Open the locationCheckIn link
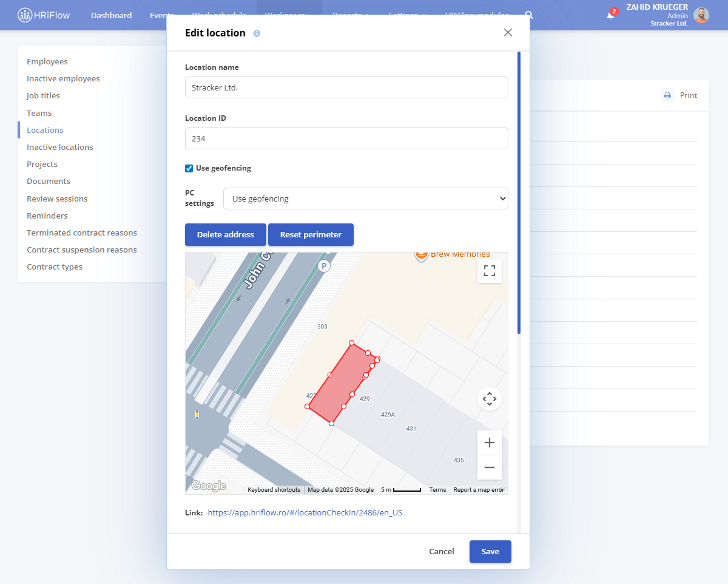Screen dimensions: 728x584 click(x=306, y=512)
